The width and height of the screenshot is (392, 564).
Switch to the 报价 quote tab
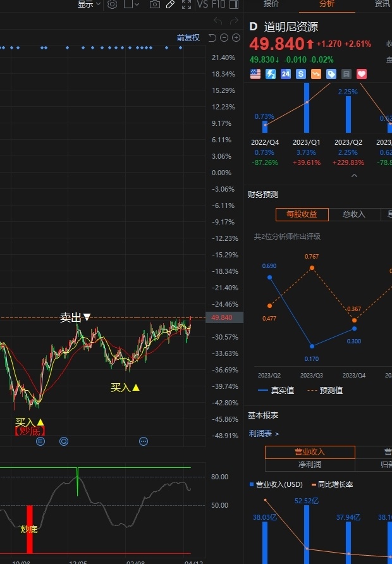point(271,4)
